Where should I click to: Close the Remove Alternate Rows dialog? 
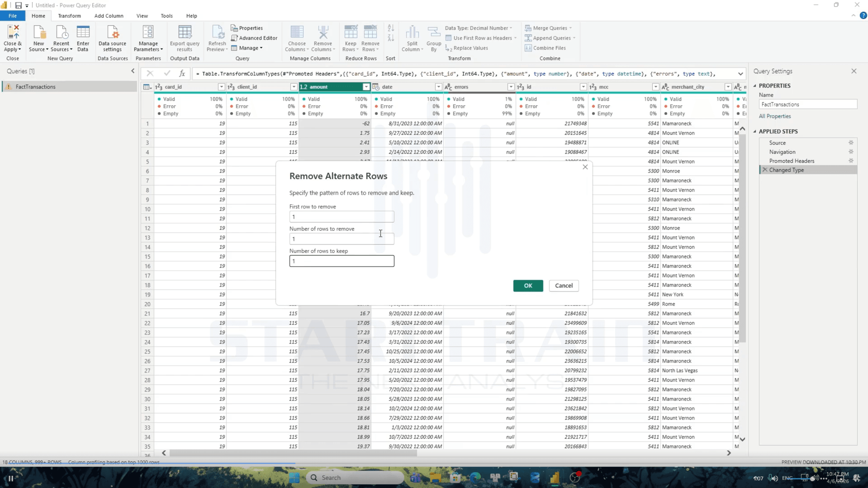[x=585, y=167]
